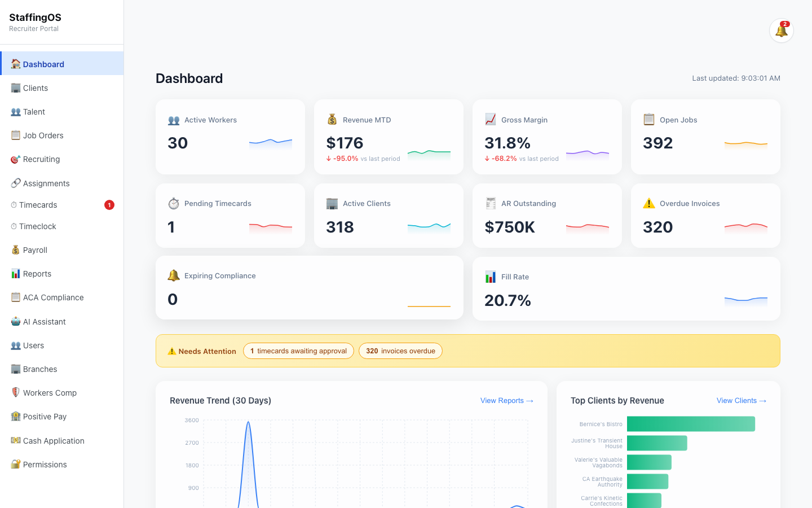Select the Assignments sidebar icon
812x508 pixels.
tap(16, 183)
